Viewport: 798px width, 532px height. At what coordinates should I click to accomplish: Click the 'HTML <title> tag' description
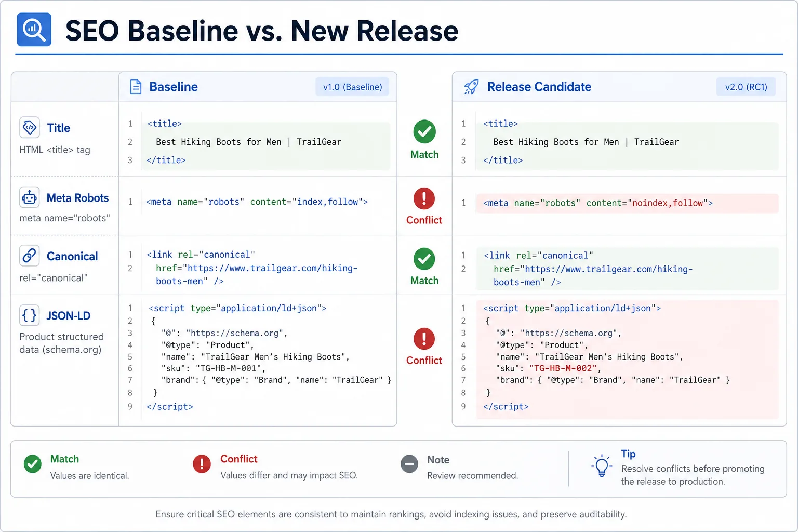pos(55,150)
